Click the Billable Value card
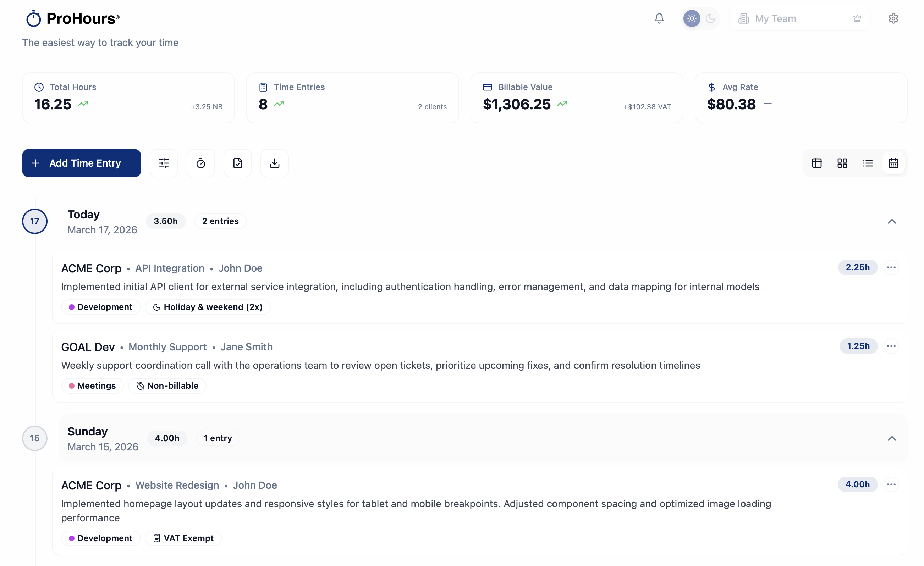 click(x=577, y=98)
